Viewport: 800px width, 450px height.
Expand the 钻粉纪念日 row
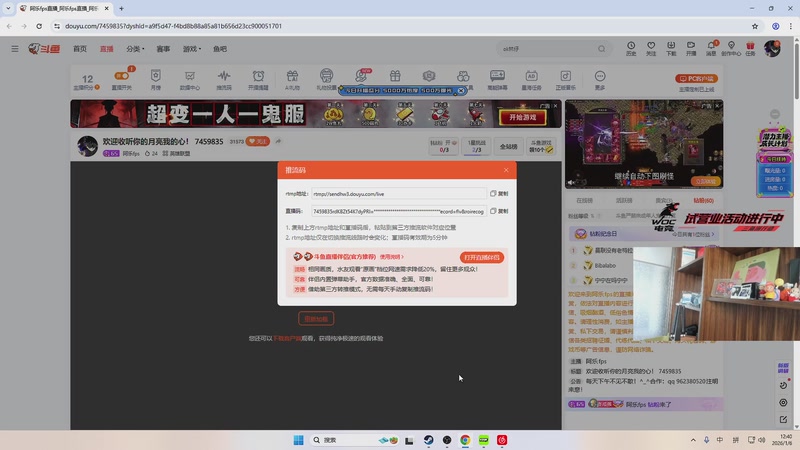(644, 234)
